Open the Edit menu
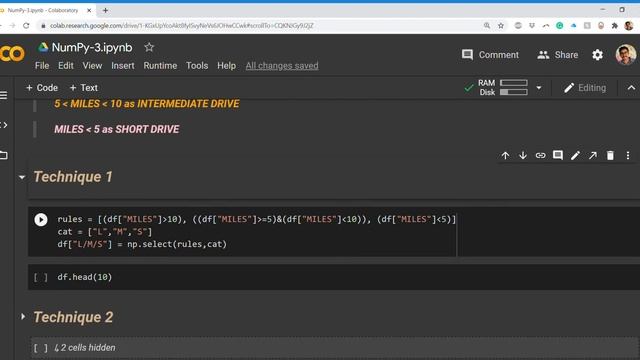This screenshot has width=640, height=360. [66, 66]
